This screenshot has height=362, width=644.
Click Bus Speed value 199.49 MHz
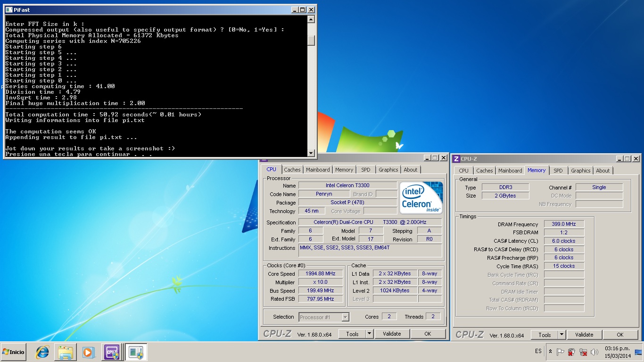point(321,290)
